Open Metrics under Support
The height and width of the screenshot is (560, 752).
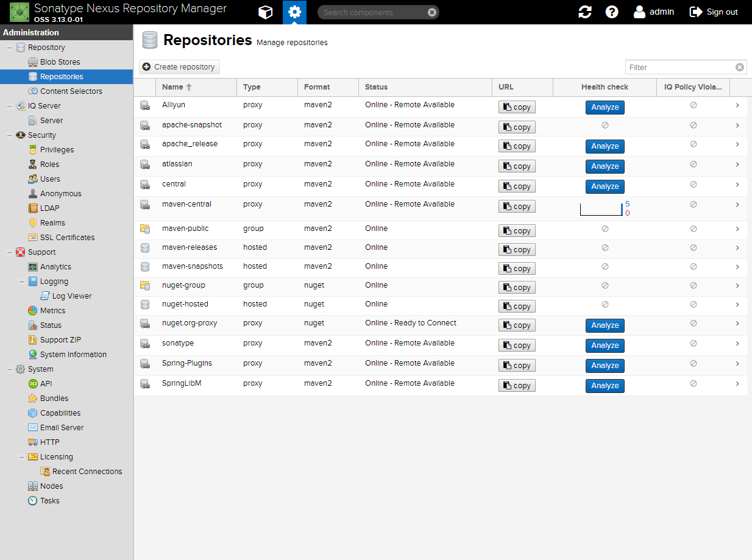pos(52,311)
